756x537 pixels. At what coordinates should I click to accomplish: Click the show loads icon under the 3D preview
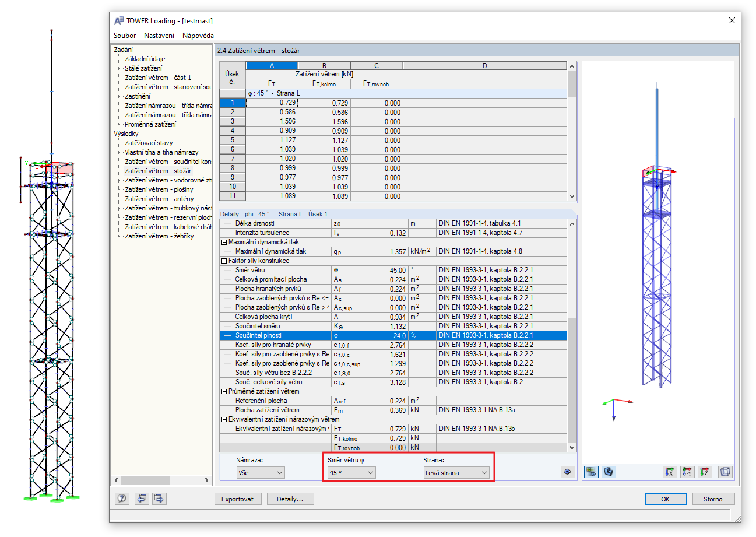[x=591, y=472]
